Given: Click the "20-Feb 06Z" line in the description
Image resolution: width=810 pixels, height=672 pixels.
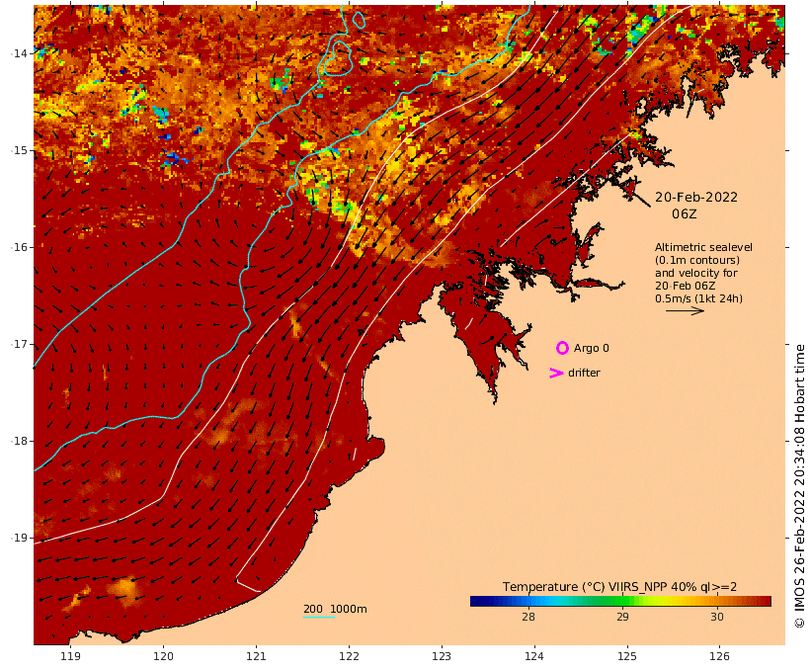Looking at the screenshot, I should tap(692, 286).
